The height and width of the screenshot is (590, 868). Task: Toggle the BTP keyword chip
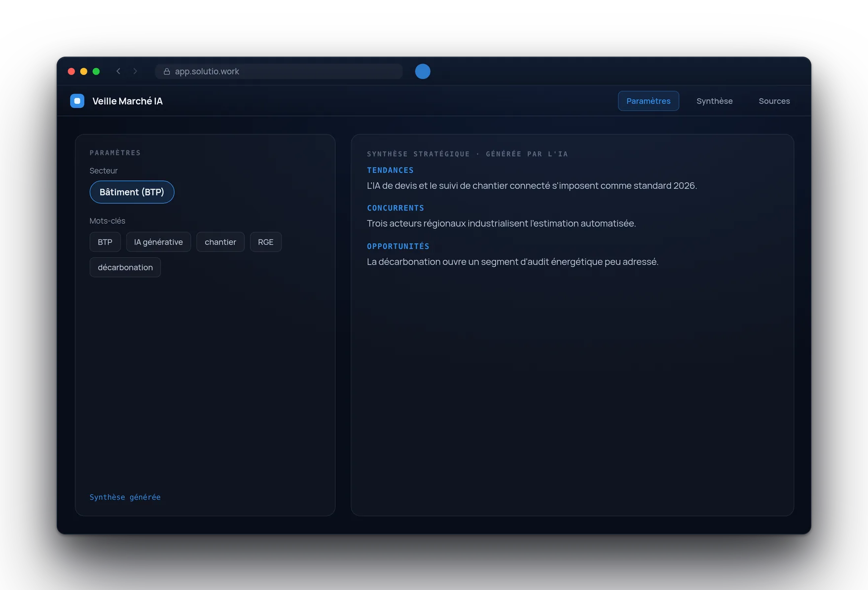[105, 242]
